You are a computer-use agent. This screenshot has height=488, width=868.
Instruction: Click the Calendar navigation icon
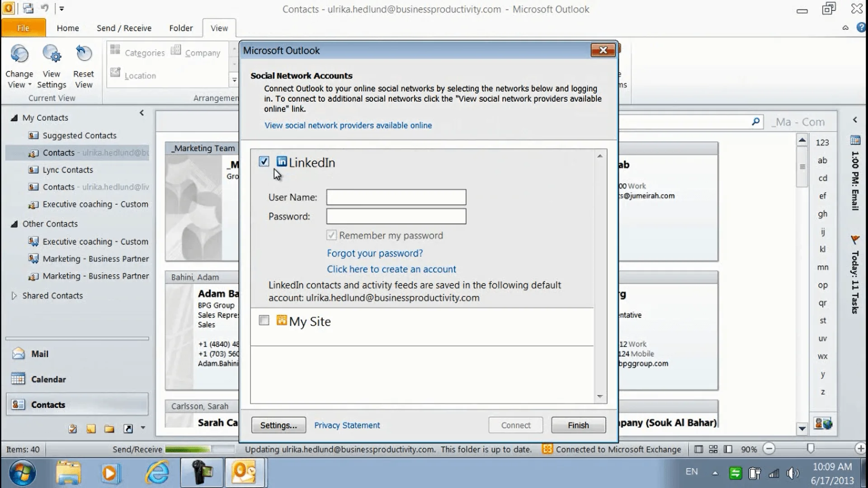pyautogui.click(x=18, y=379)
